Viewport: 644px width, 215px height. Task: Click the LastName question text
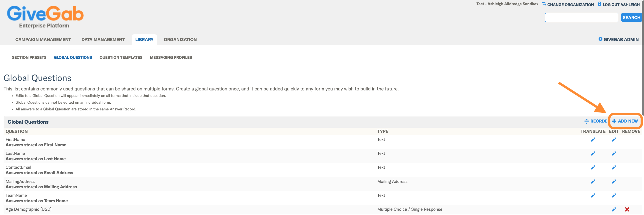pyautogui.click(x=15, y=154)
